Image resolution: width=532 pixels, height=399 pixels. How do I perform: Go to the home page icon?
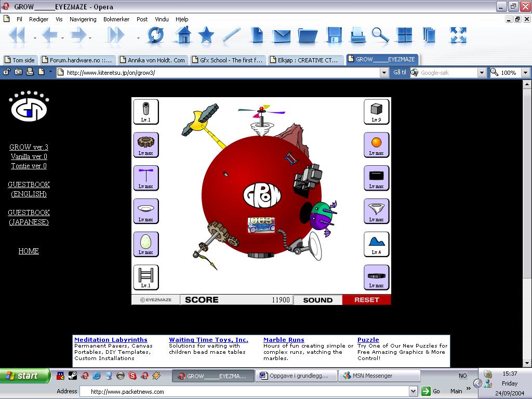pyautogui.click(x=183, y=35)
